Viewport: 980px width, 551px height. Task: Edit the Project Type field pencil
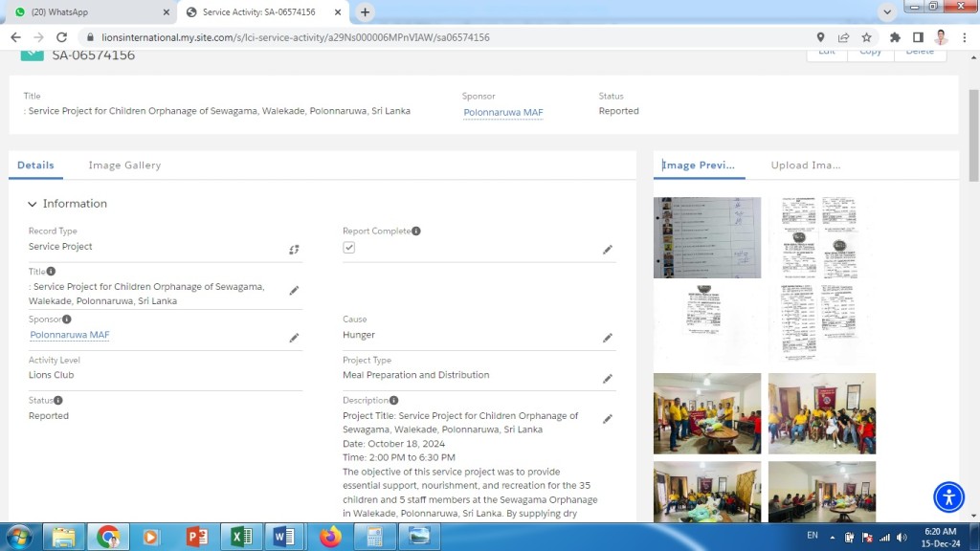pos(608,379)
